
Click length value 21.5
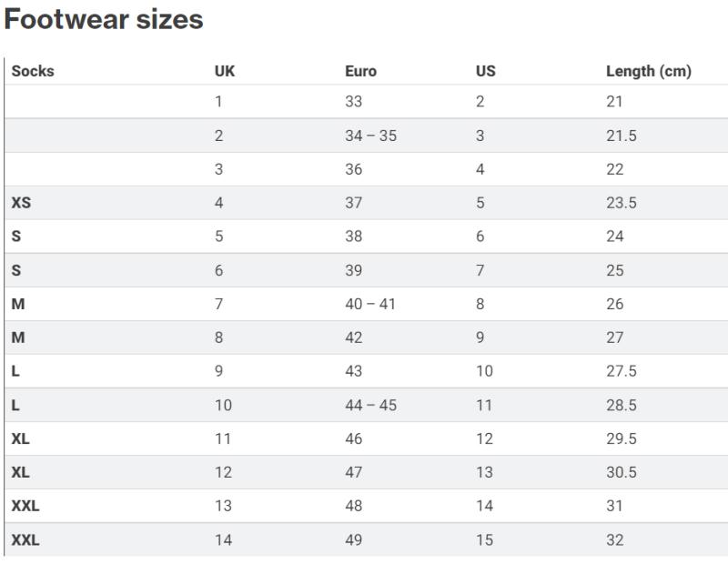pyautogui.click(x=622, y=136)
